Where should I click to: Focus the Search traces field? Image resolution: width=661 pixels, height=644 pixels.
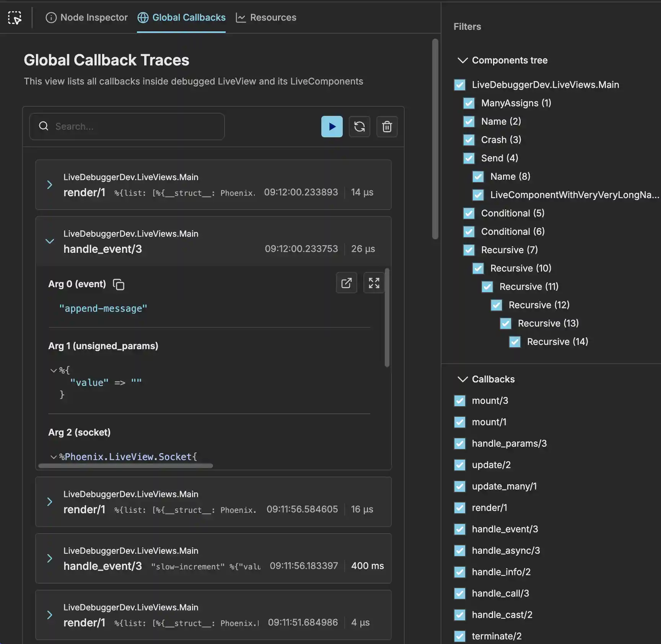pos(127,127)
